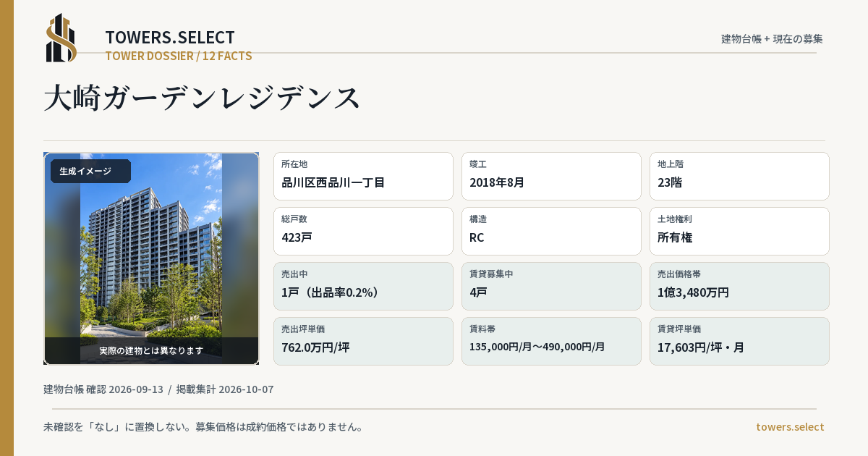This screenshot has height=456, width=868.
Task: Click the 所在地 card showing 品川区西品川一丁目
Action: pos(363,176)
